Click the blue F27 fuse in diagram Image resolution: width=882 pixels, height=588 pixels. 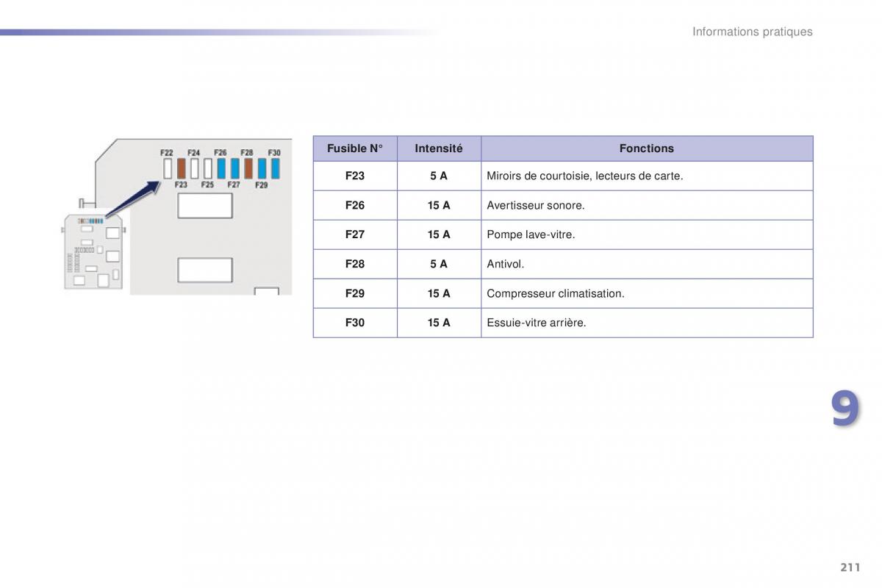(234, 168)
